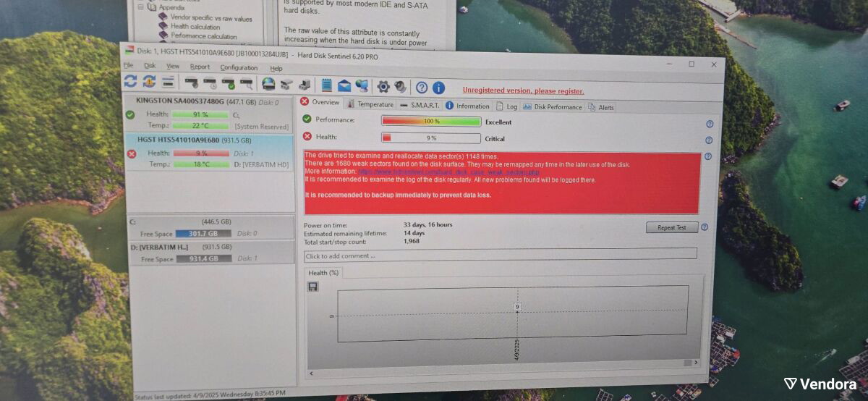Image resolution: width=868 pixels, height=401 pixels.
Task: Open the View menu
Action: [x=173, y=66]
